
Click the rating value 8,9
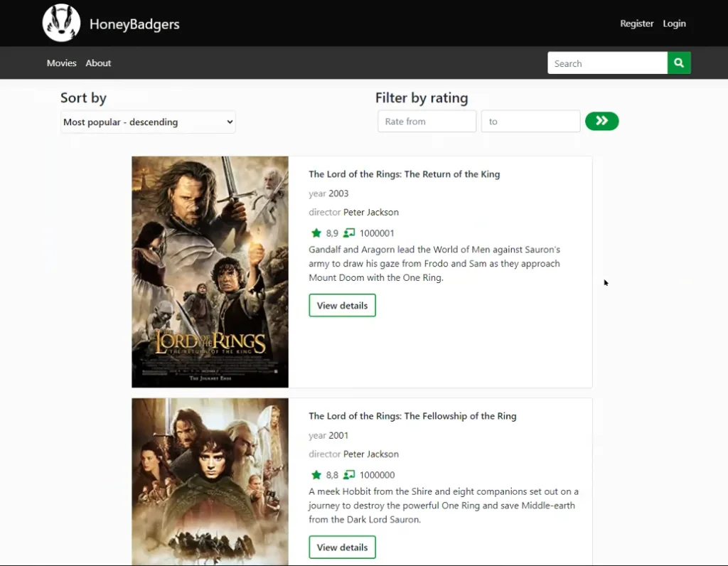point(332,233)
